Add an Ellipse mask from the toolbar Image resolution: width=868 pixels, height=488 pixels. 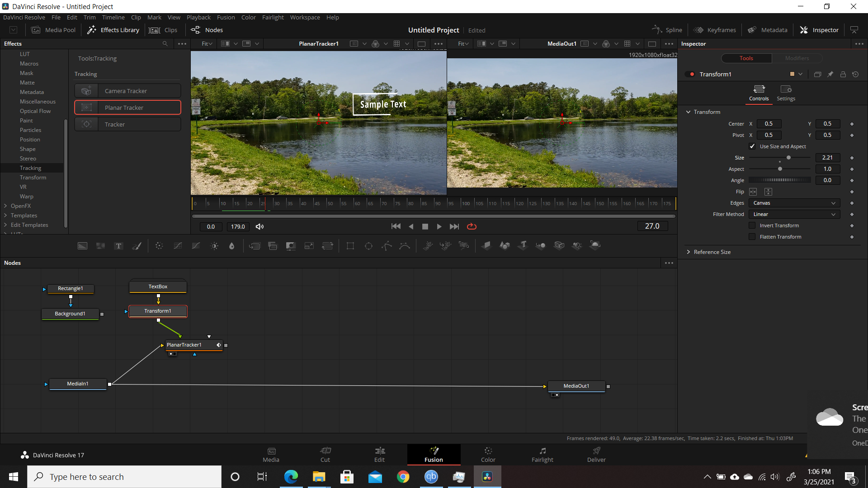tap(368, 246)
